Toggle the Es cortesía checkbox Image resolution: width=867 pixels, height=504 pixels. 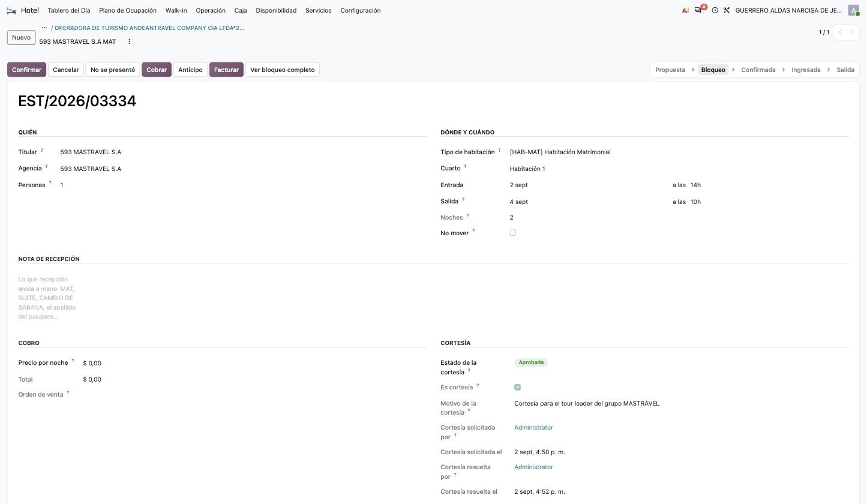click(518, 387)
